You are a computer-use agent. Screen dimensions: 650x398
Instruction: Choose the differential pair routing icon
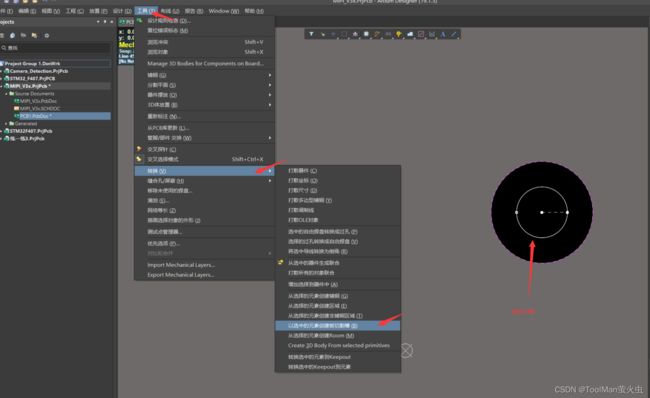(388, 34)
